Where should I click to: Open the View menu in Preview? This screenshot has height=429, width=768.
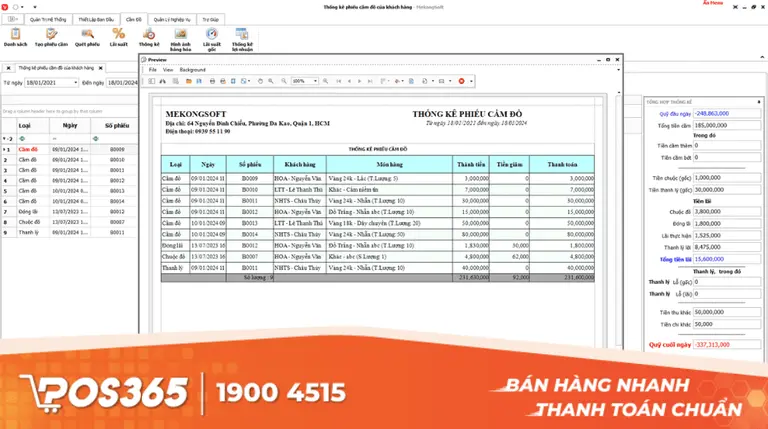tap(168, 70)
